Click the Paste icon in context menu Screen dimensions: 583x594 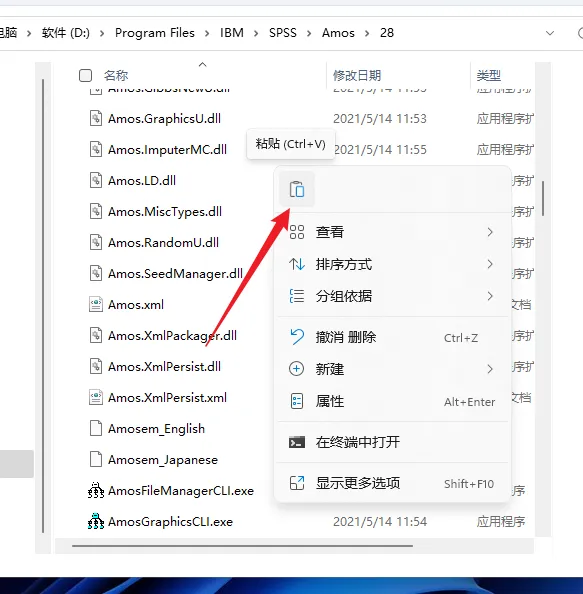pyautogui.click(x=297, y=189)
